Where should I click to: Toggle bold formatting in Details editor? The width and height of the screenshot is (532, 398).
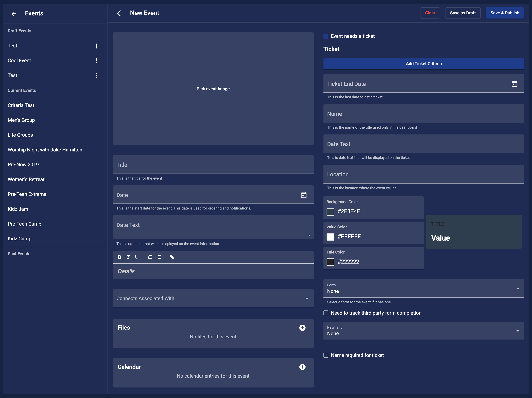(119, 257)
